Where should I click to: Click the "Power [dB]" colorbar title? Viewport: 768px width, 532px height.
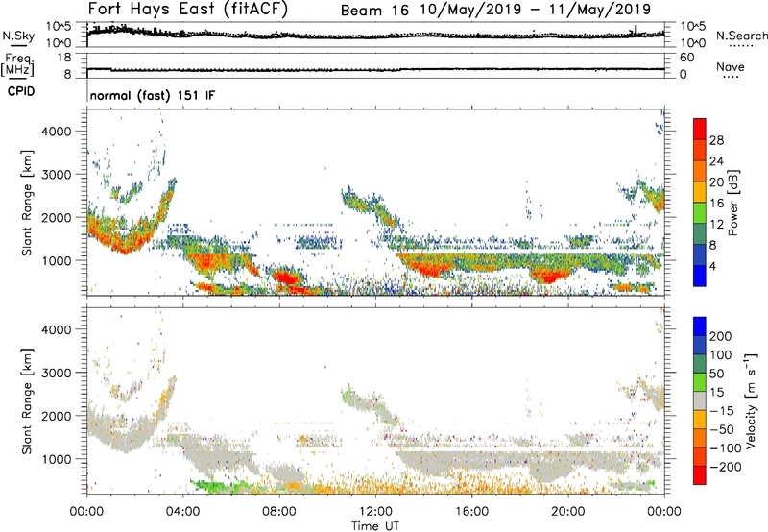733,203
